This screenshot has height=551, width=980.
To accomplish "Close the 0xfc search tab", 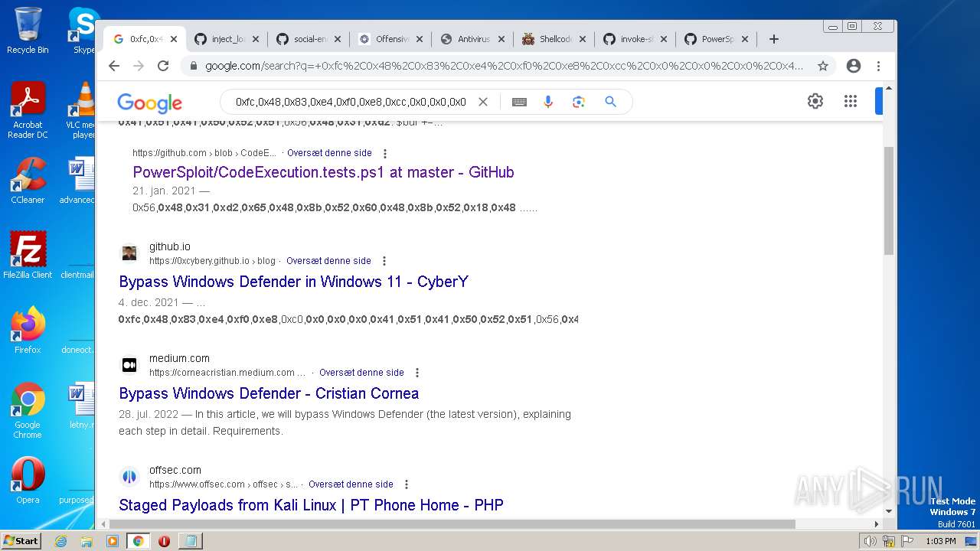I will point(174,39).
